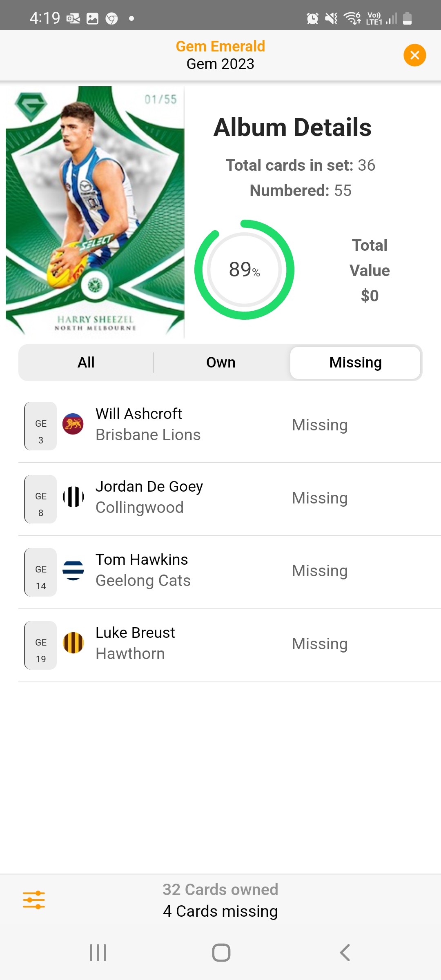This screenshot has height=980, width=441.
Task: Open the Will Ashcroft card row
Action: tap(229, 426)
